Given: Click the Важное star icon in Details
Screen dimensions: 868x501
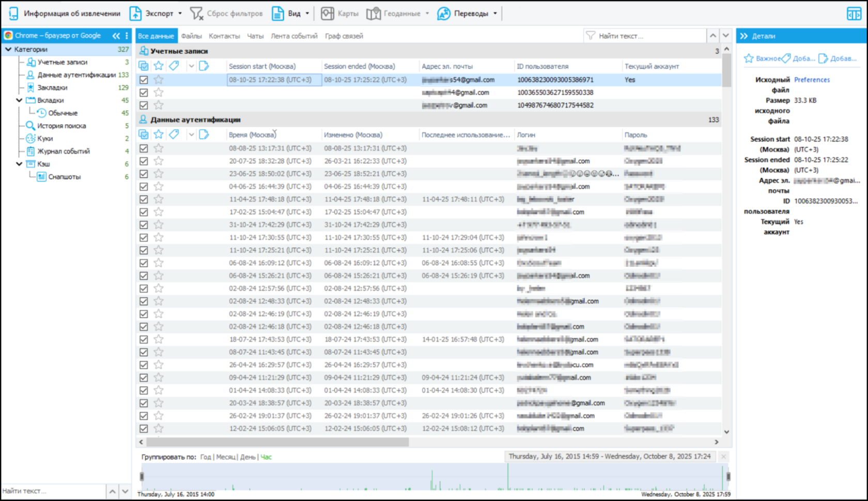Looking at the screenshot, I should point(749,58).
